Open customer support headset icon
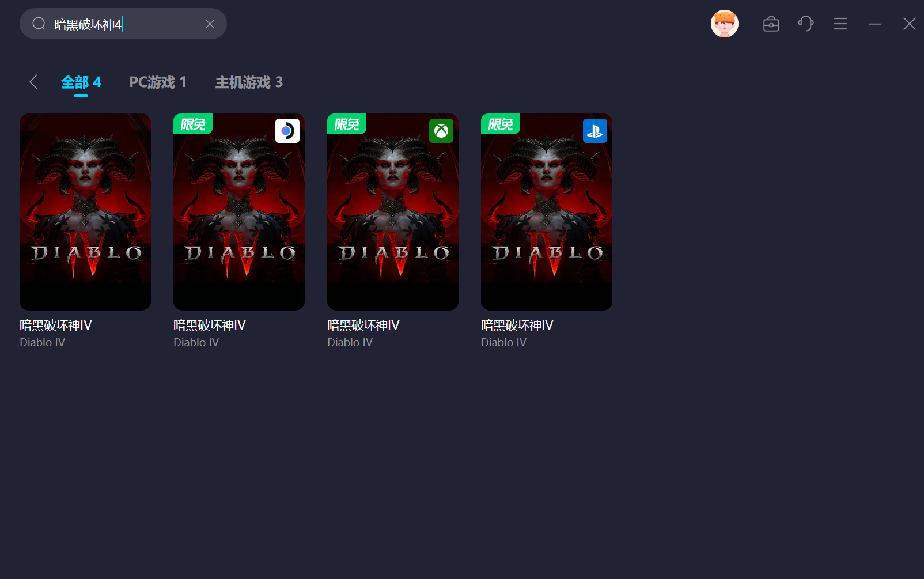 pos(805,24)
